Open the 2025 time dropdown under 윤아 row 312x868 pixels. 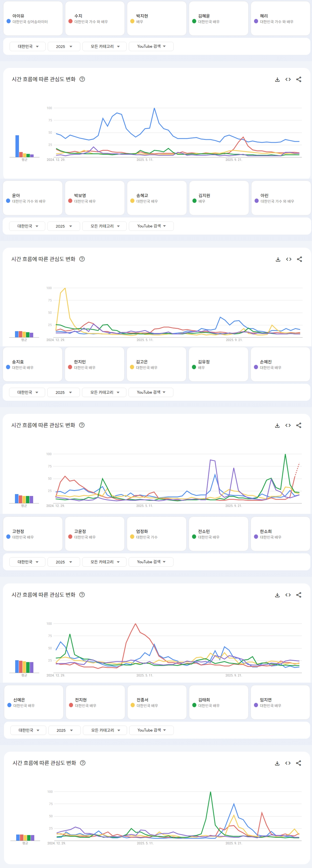point(64,226)
